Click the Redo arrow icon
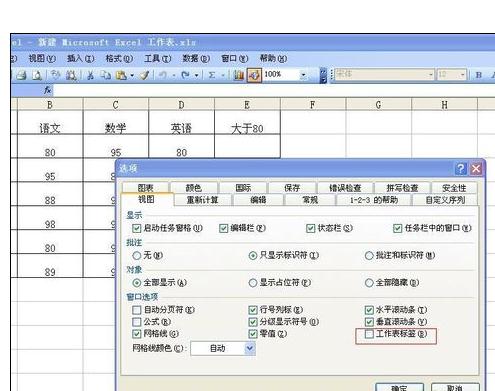 point(185,75)
